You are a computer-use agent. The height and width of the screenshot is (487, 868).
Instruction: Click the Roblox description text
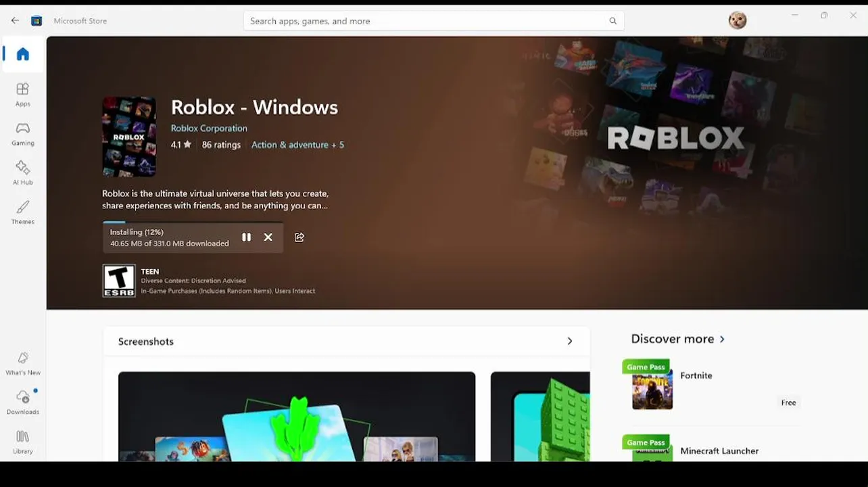coord(216,200)
